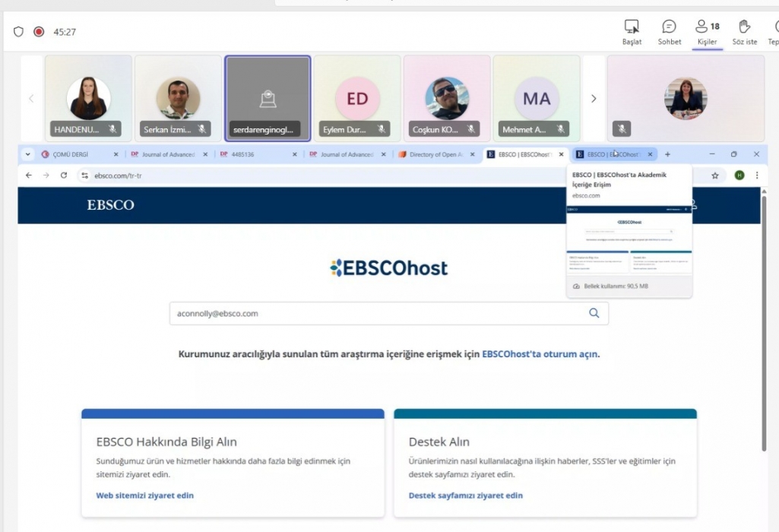The width and height of the screenshot is (779, 532).
Task: Show previous participants with left arrow
Action: 31,98
